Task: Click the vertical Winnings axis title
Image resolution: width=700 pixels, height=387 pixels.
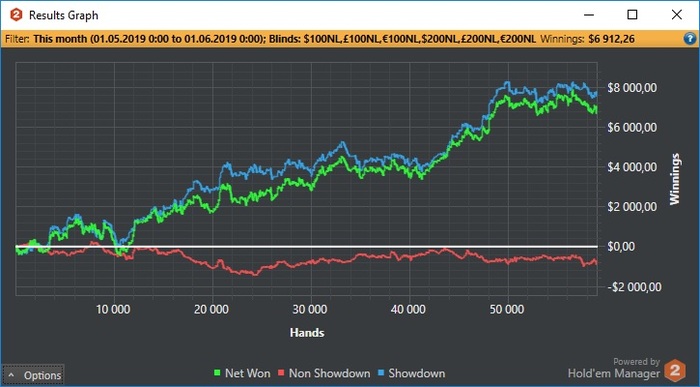Action: (675, 179)
